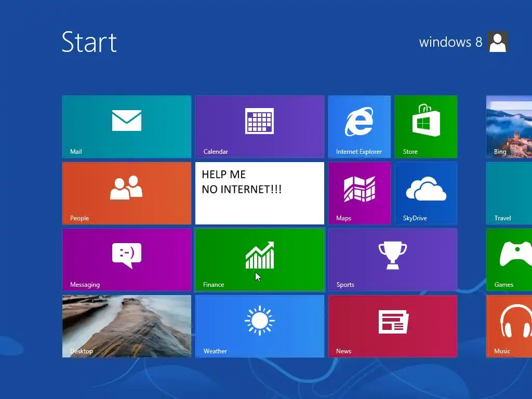Screen dimensions: 532x399
Task: Open the Messaging tile
Action: pyautogui.click(x=127, y=260)
